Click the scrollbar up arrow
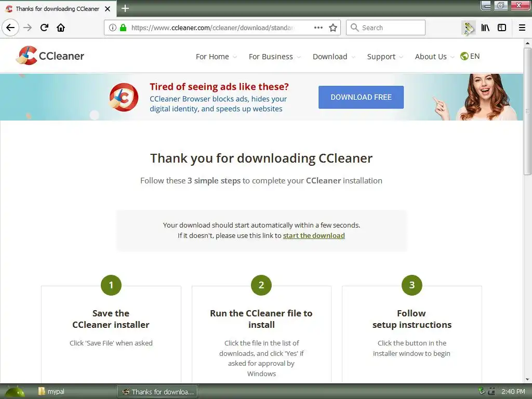 527,43
